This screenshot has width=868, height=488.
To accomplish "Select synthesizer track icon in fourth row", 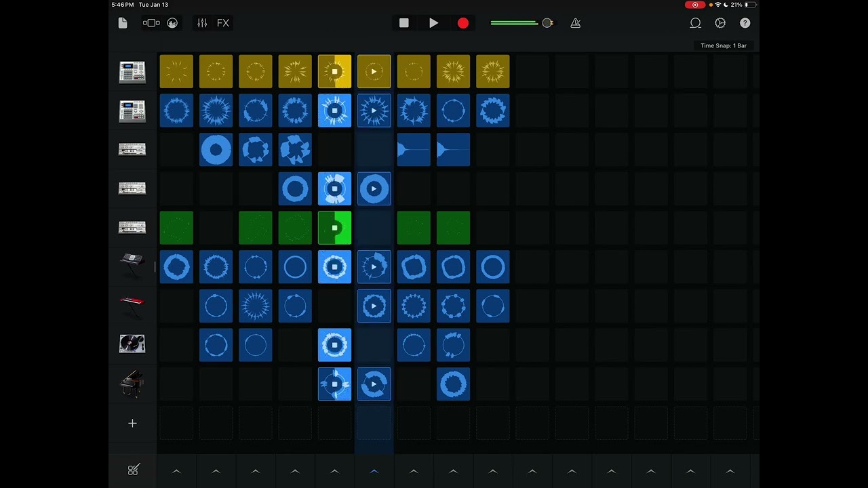I will point(132,188).
